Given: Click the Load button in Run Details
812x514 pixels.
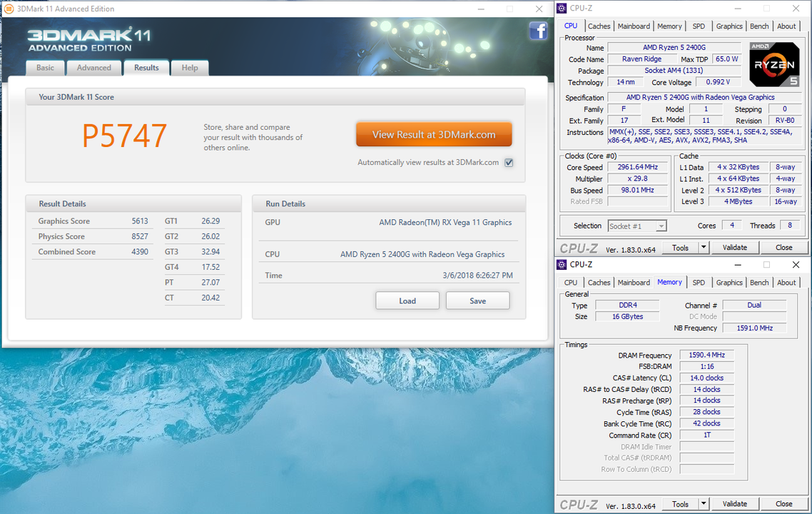Looking at the screenshot, I should tap(407, 301).
